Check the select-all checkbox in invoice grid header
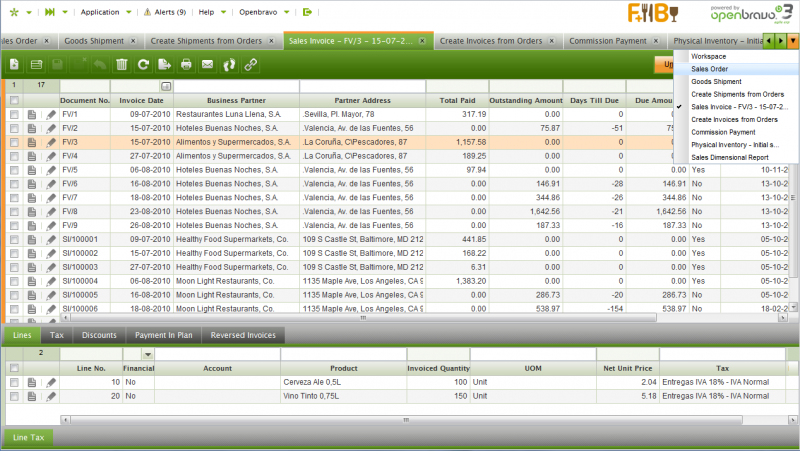 (x=15, y=101)
